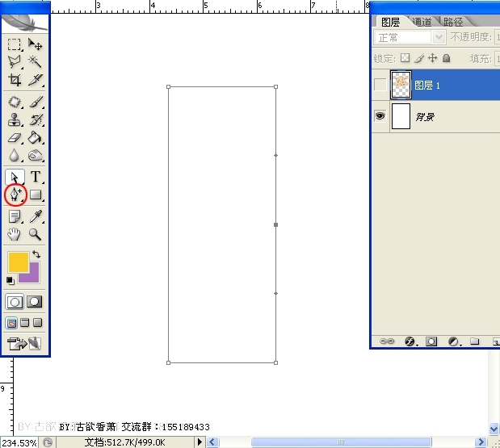This screenshot has height=448, width=500.
Task: Select the Magic Wand tool
Action: pyautogui.click(x=35, y=62)
